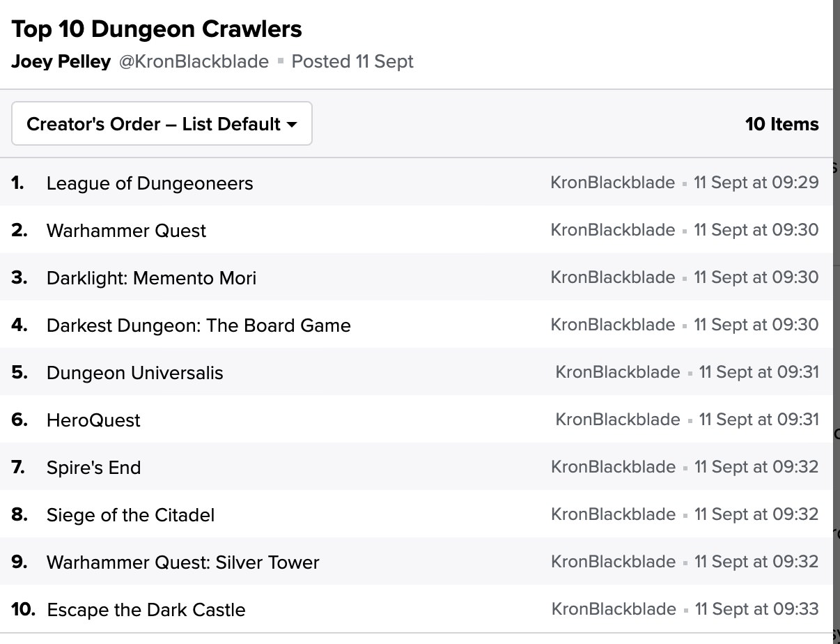840x644 pixels.
Task: Click the Posted 11 Sept date
Action: click(352, 61)
